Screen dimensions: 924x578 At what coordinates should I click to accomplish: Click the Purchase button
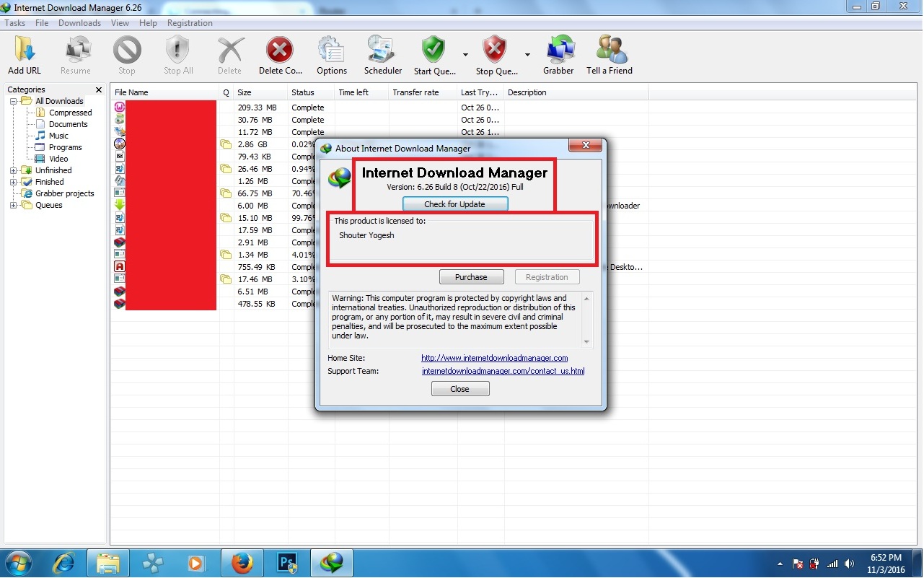click(471, 277)
